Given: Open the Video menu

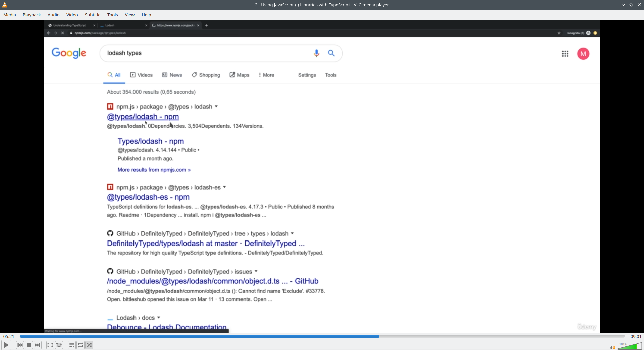Looking at the screenshot, I should coord(72,15).
